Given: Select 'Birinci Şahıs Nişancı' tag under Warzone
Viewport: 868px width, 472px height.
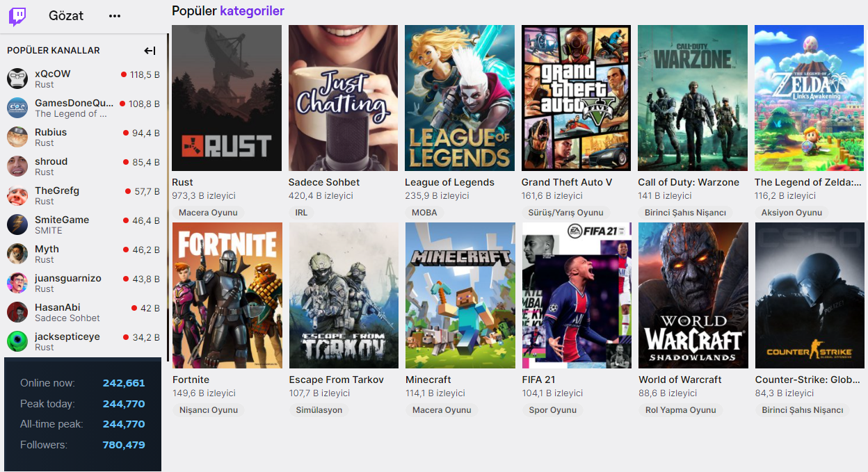Looking at the screenshot, I should (685, 213).
